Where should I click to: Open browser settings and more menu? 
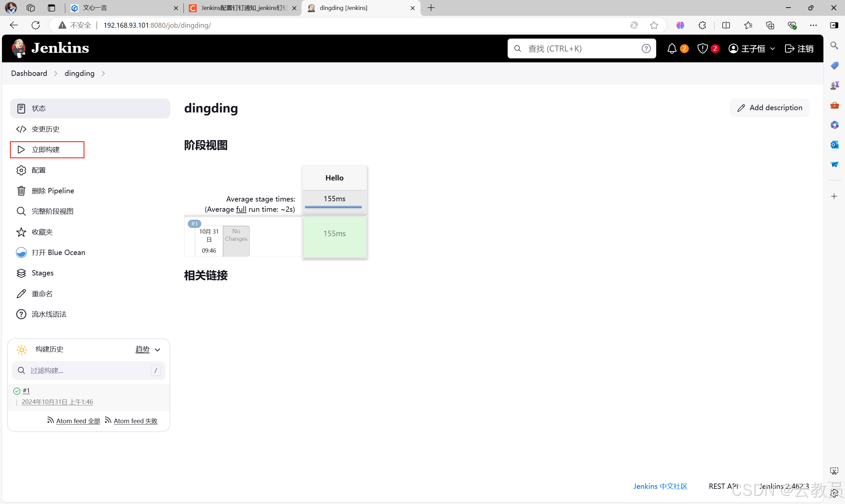point(813,25)
